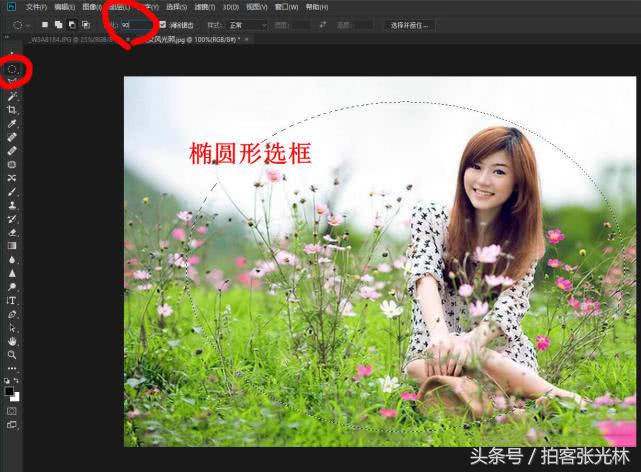Open the Style (样式) dropdown showing 正常
The height and width of the screenshot is (472, 641).
tap(248, 25)
